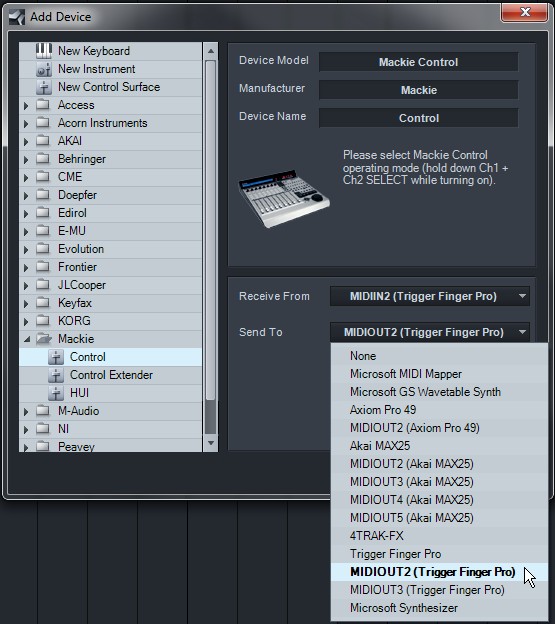Viewport: 555px width, 624px height.
Task: Select New Instrument in device list
Action: 111,69
